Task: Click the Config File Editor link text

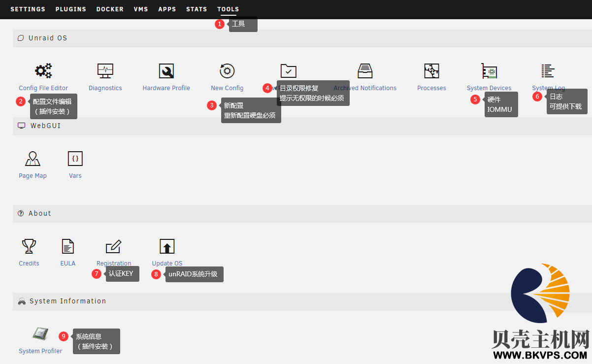Action: 43,88
